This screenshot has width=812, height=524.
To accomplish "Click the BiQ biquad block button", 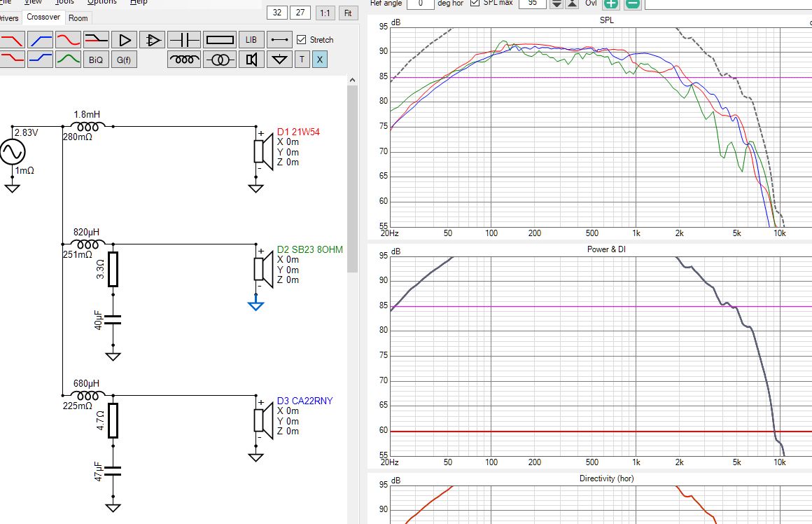I will pos(96,60).
